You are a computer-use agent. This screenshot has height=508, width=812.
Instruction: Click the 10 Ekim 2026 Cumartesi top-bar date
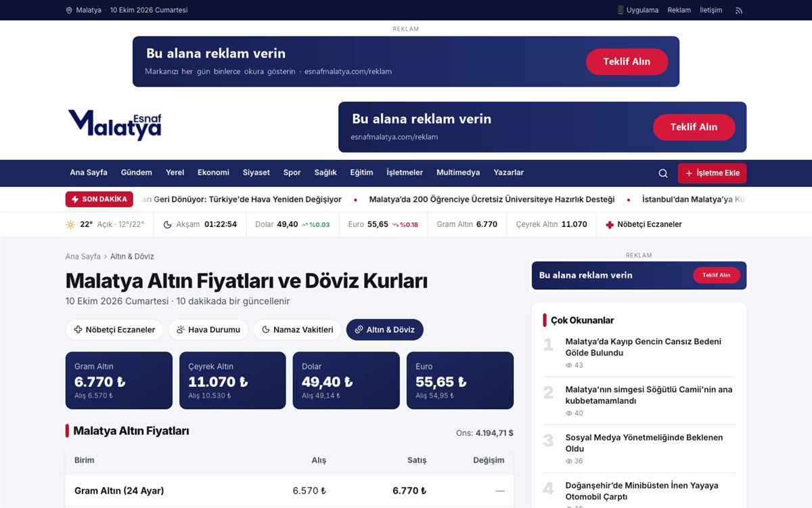point(149,10)
